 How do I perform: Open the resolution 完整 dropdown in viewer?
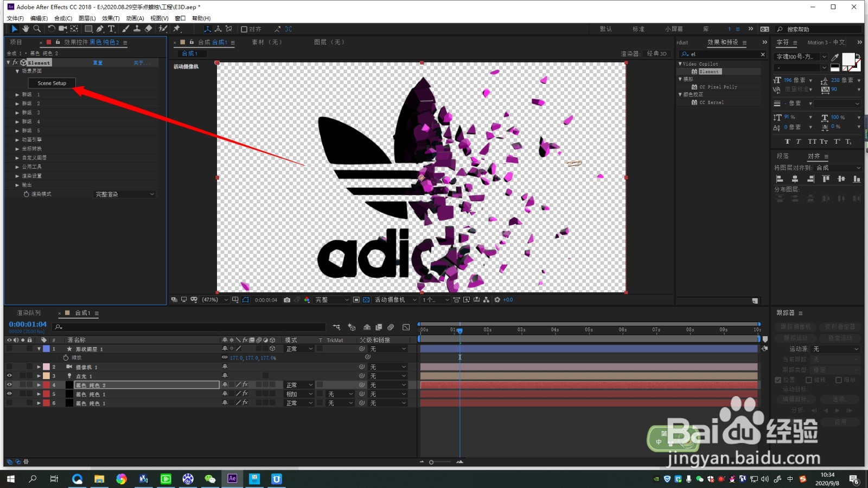pyautogui.click(x=332, y=300)
